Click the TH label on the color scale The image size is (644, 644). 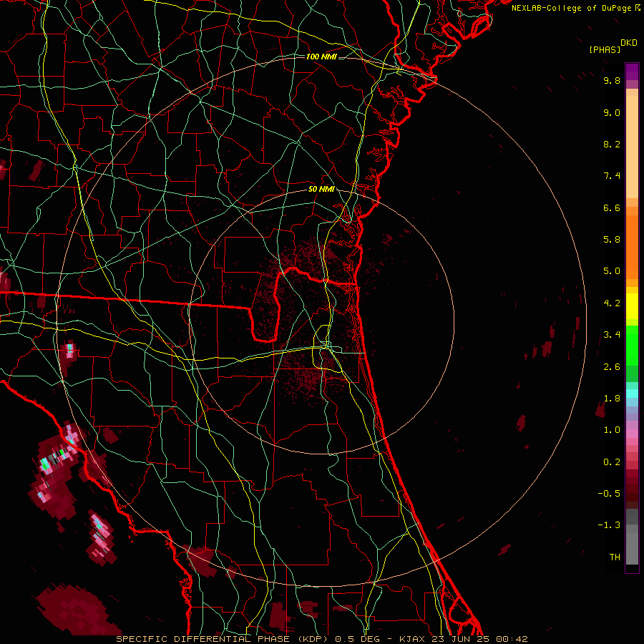point(615,557)
